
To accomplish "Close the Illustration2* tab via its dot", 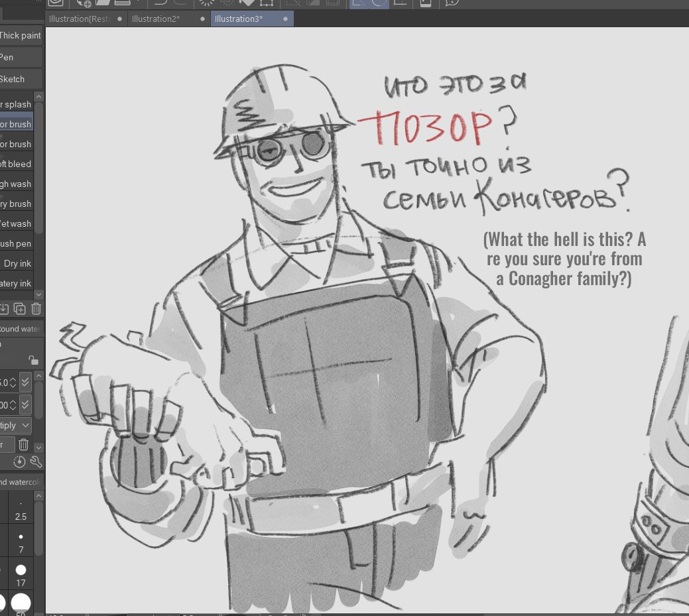I will pyautogui.click(x=202, y=19).
